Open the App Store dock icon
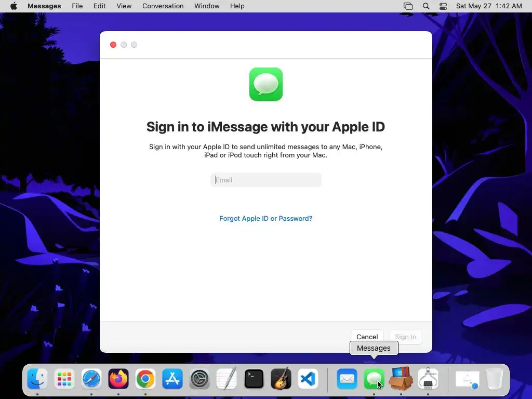 [x=172, y=379]
